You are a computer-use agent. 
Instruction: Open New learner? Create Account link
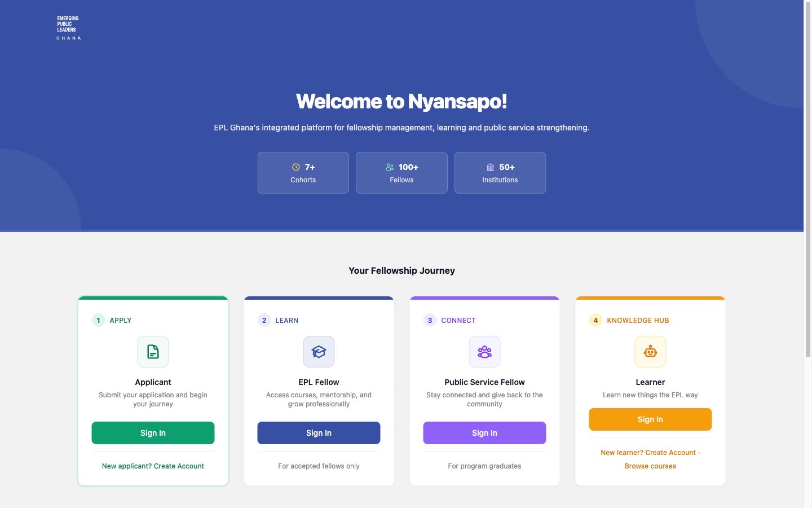coord(648,453)
